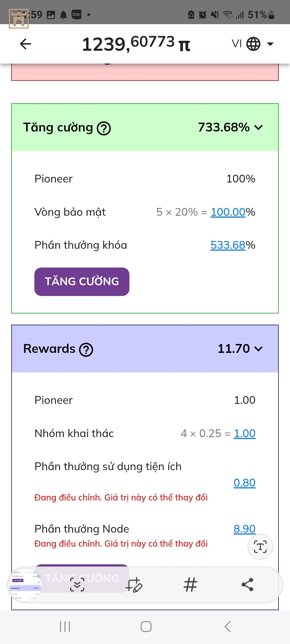Open the 100.00% Vòng bảo mật link

click(228, 212)
